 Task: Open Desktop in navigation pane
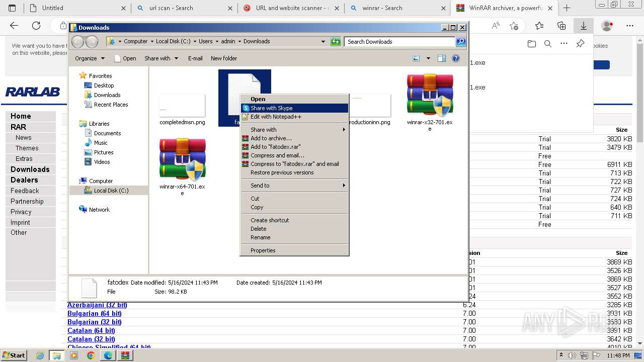coord(104,85)
